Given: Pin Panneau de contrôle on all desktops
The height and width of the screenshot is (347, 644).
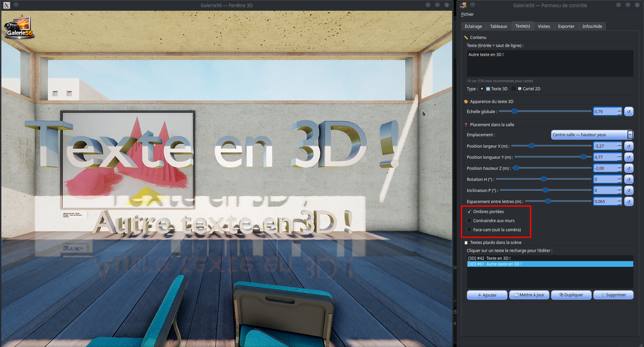Looking at the screenshot, I should point(473,5).
